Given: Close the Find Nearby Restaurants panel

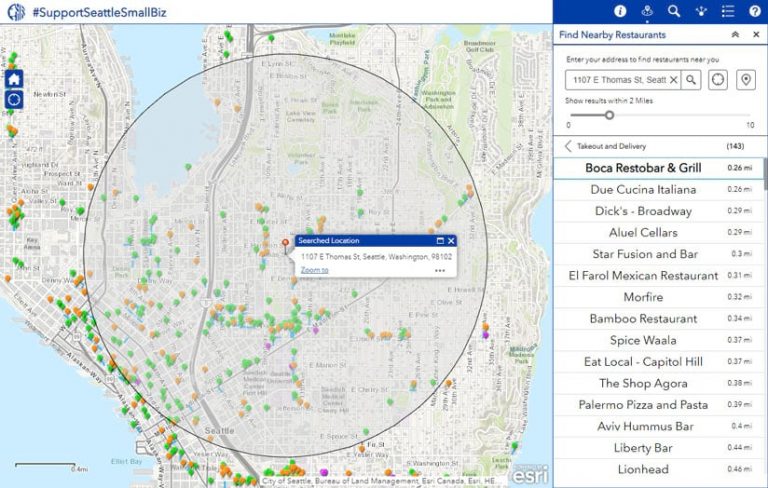Looking at the screenshot, I should pos(756,34).
